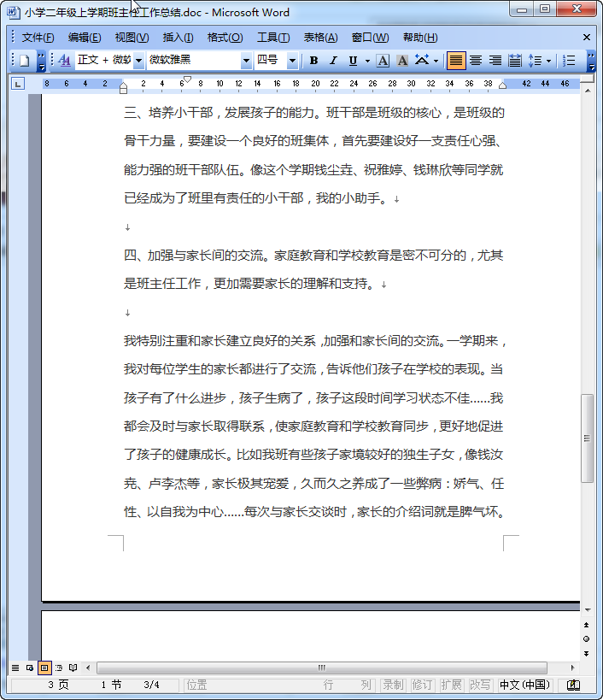Switch to Outline view icon
The height and width of the screenshot is (700, 603).
[x=59, y=668]
